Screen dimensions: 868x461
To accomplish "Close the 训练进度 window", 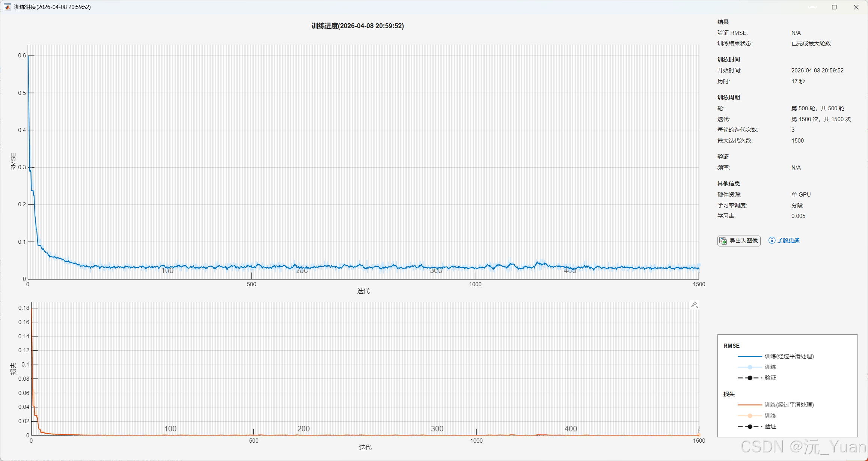I will (856, 7).
